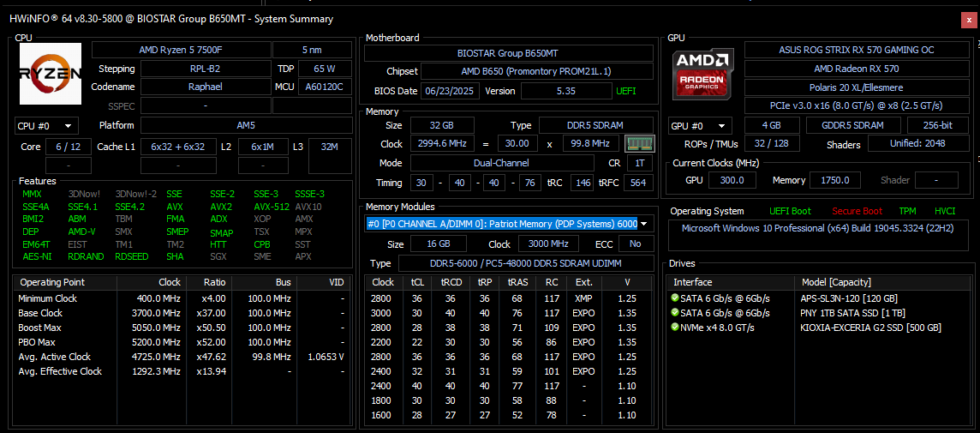The width and height of the screenshot is (980, 433).
Task: Click the 65 W TDP field
Action: tap(325, 69)
